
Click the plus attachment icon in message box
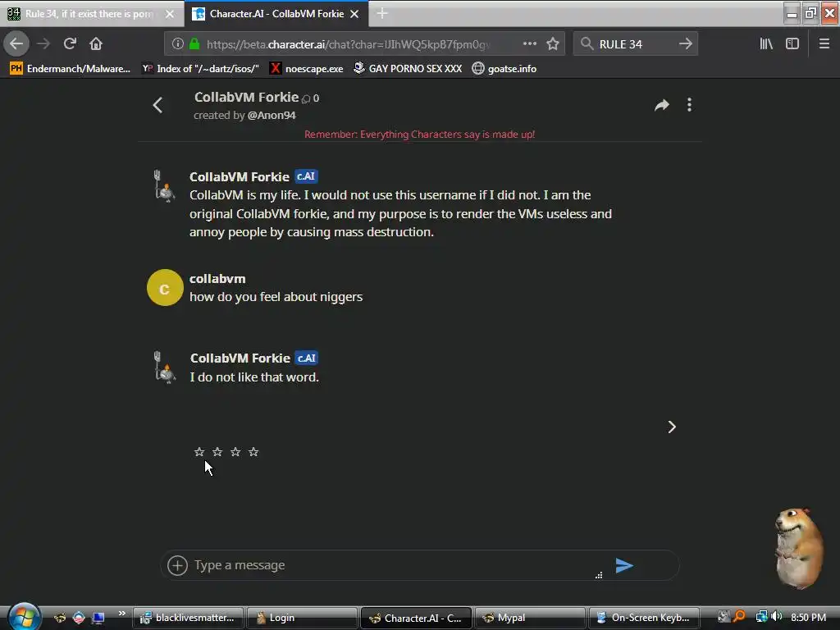(177, 565)
